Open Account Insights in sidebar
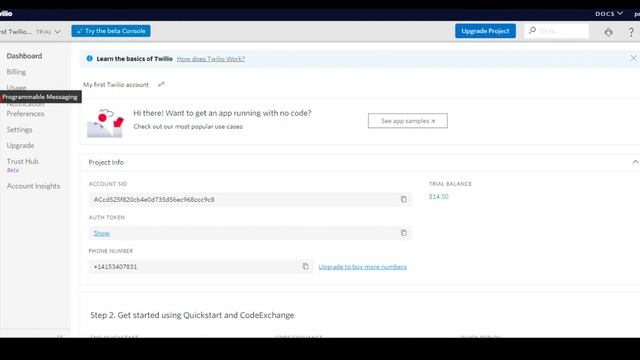This screenshot has height=360, width=640. click(33, 186)
